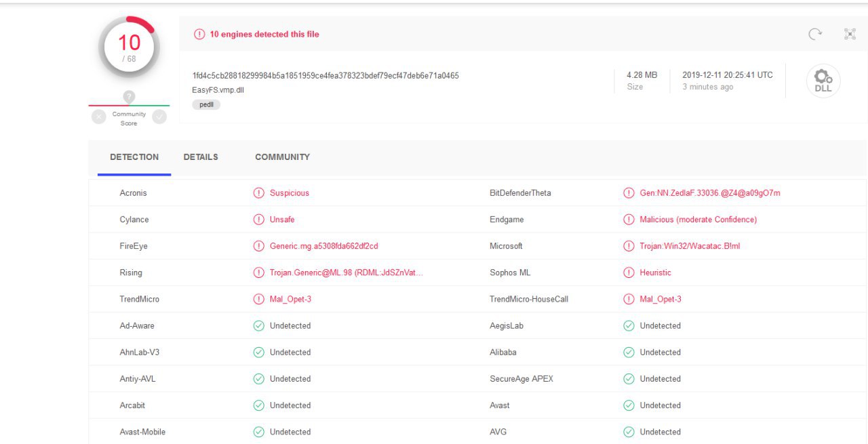Click the Trojan:Win32/Wacatac.B!ml result
This screenshot has height=444, width=868.
click(x=690, y=246)
